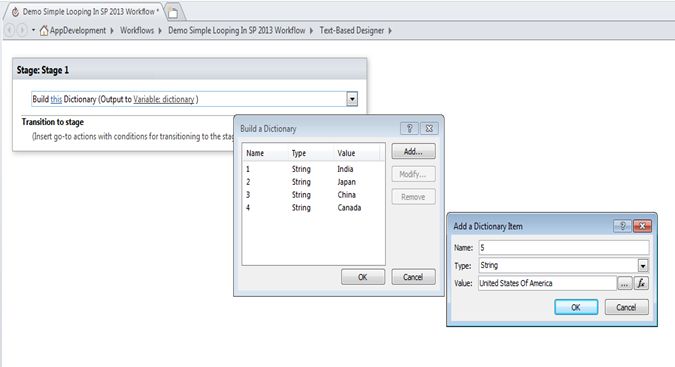Click the 'this' dictionary link
675x367 pixels.
click(56, 99)
